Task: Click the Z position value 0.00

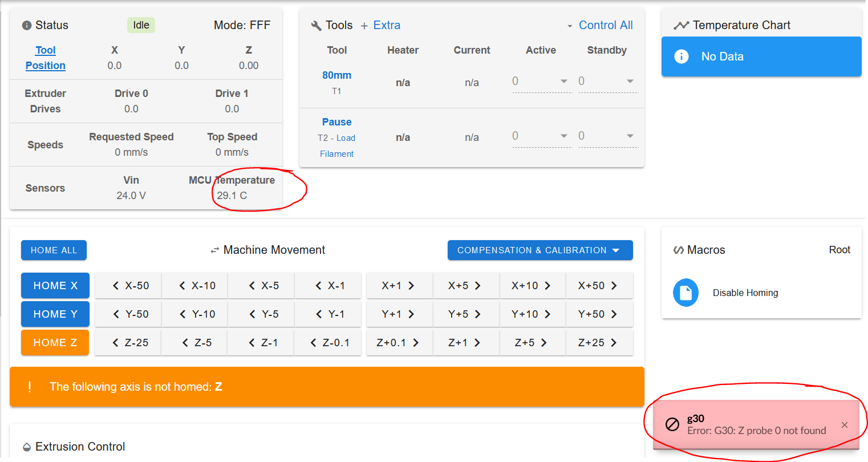Action: [249, 66]
